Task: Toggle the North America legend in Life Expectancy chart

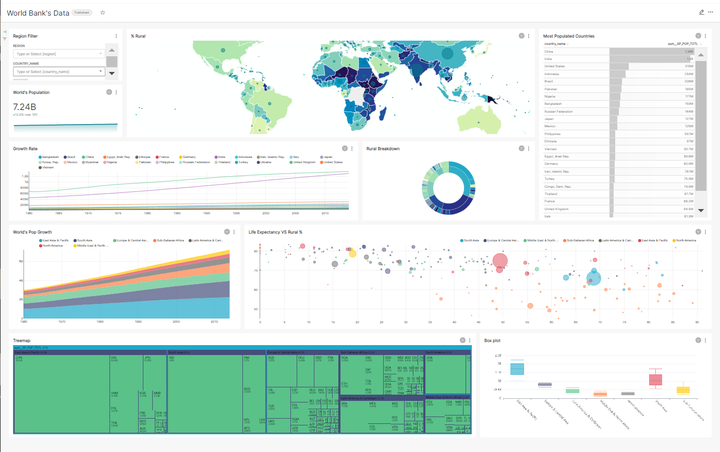Action: tap(685, 240)
